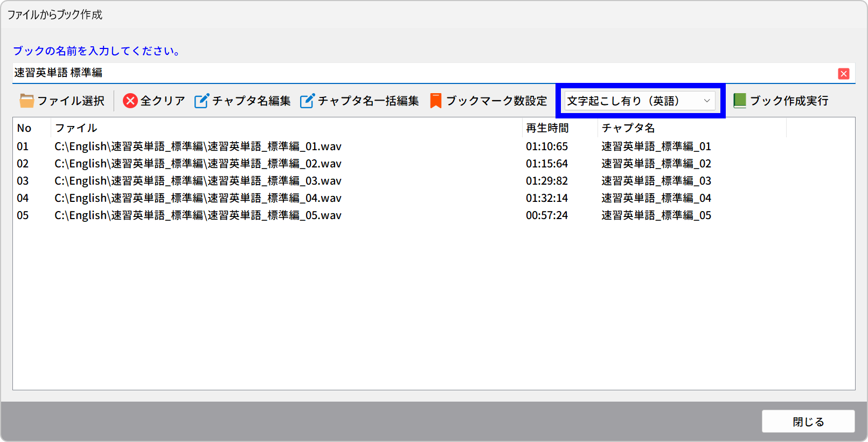Click the ファイル選択 folder icon

point(26,101)
